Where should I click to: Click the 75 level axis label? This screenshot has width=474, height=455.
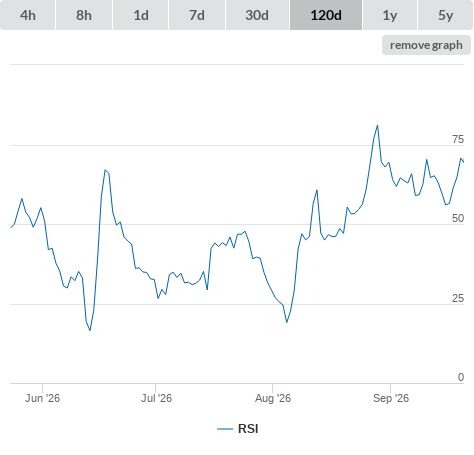(x=458, y=139)
